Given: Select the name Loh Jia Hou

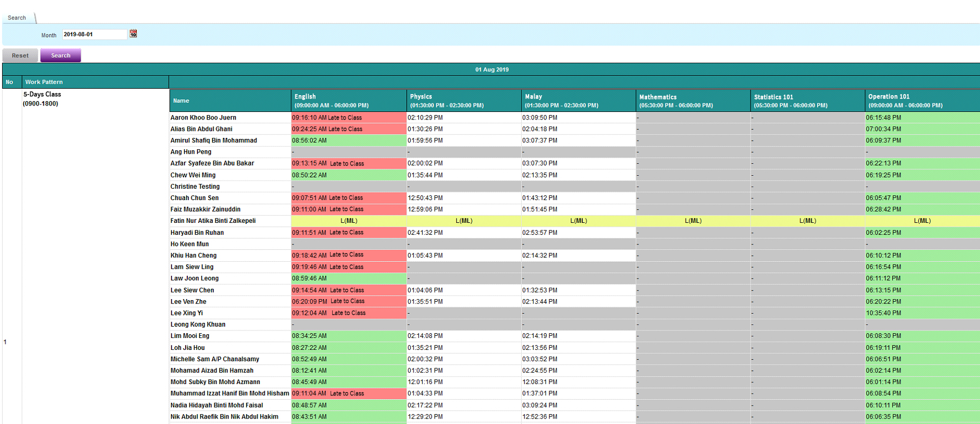Looking at the screenshot, I should (187, 348).
